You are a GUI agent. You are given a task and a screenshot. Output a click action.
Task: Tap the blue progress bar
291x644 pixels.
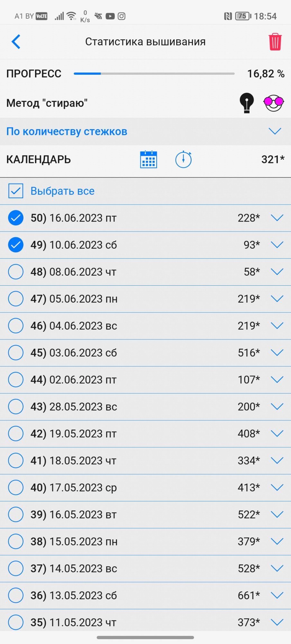(x=154, y=74)
